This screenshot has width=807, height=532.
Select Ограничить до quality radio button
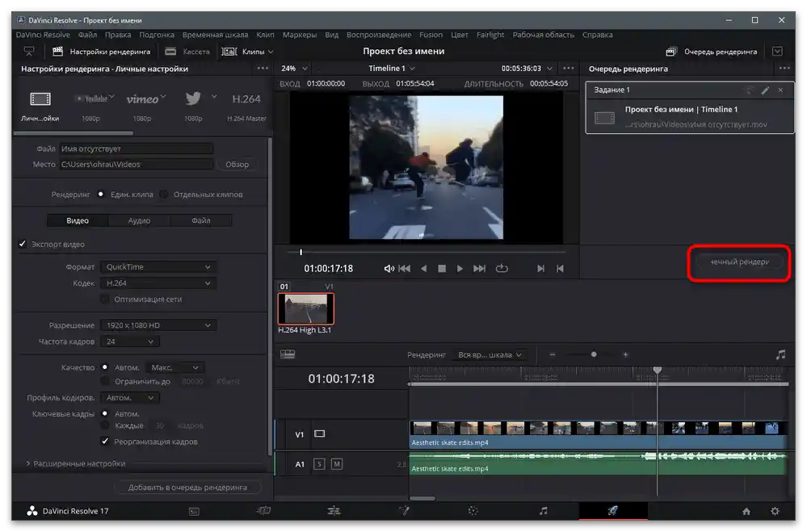(105, 381)
